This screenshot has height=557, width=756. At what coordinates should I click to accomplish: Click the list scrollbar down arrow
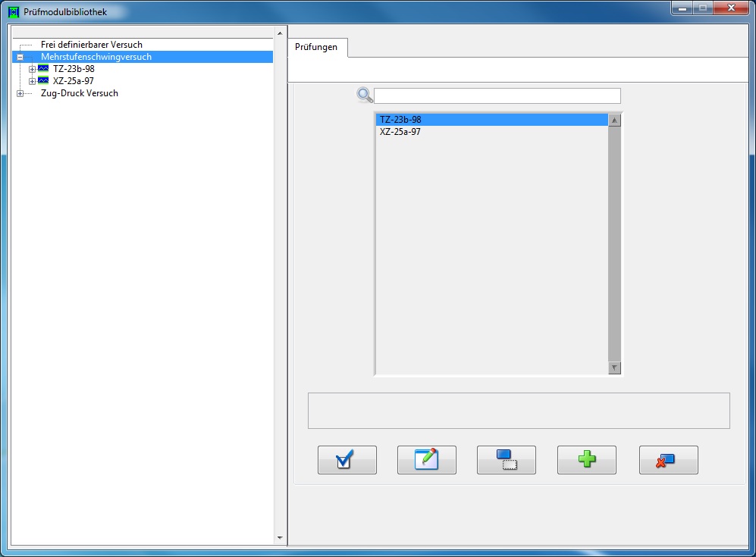pyautogui.click(x=614, y=366)
